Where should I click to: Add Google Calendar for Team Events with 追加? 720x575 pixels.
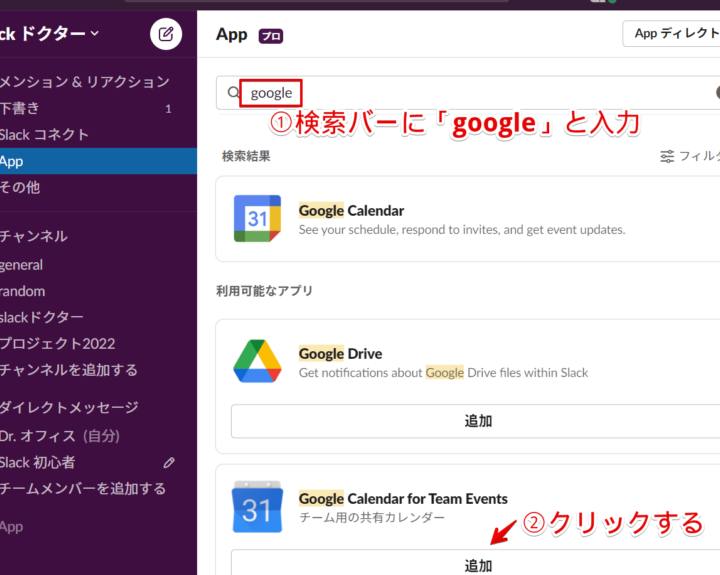click(x=476, y=564)
